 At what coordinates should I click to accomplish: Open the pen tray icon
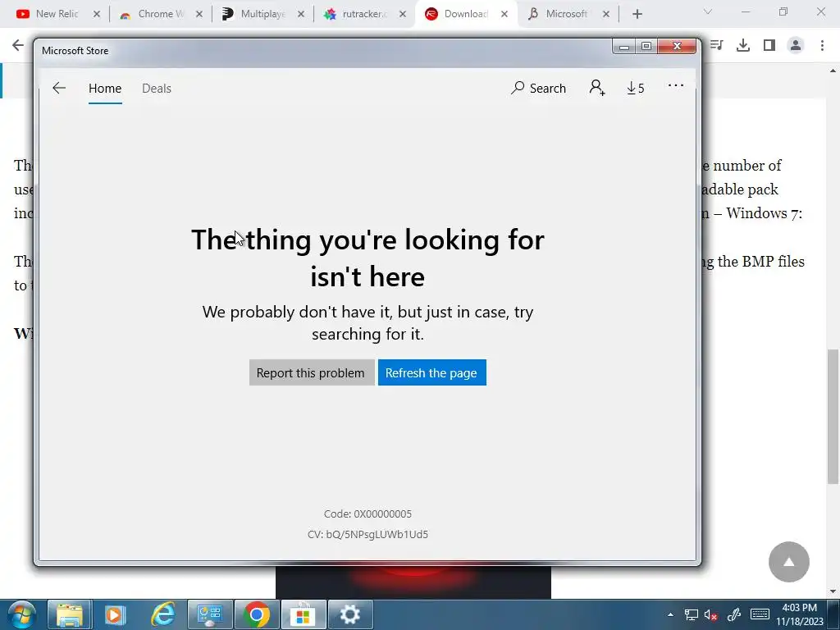(733, 615)
